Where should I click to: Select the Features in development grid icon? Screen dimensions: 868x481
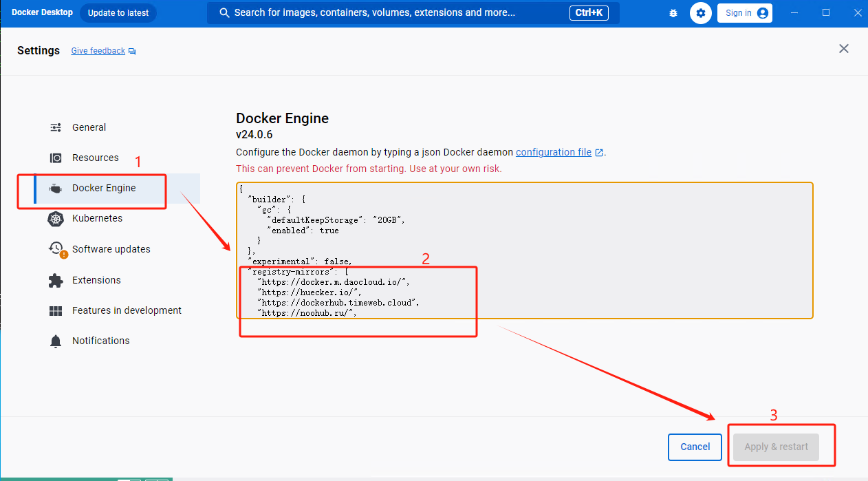click(x=55, y=310)
